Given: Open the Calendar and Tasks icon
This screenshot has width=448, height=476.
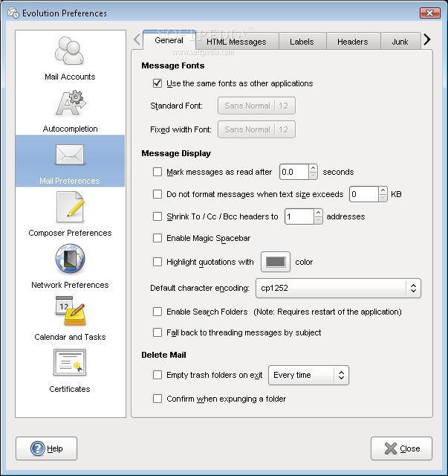Looking at the screenshot, I should tap(71, 311).
